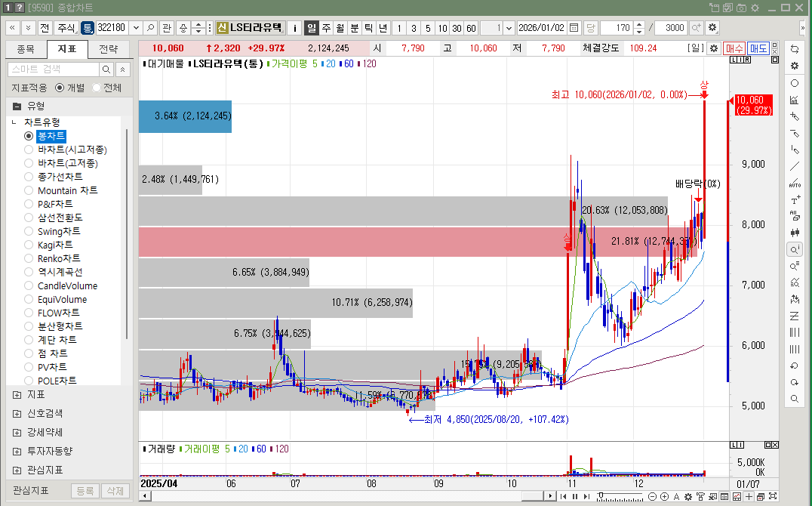Screen dimensions: 812x506
Task: Click the search icon in smart search box
Action: point(106,69)
